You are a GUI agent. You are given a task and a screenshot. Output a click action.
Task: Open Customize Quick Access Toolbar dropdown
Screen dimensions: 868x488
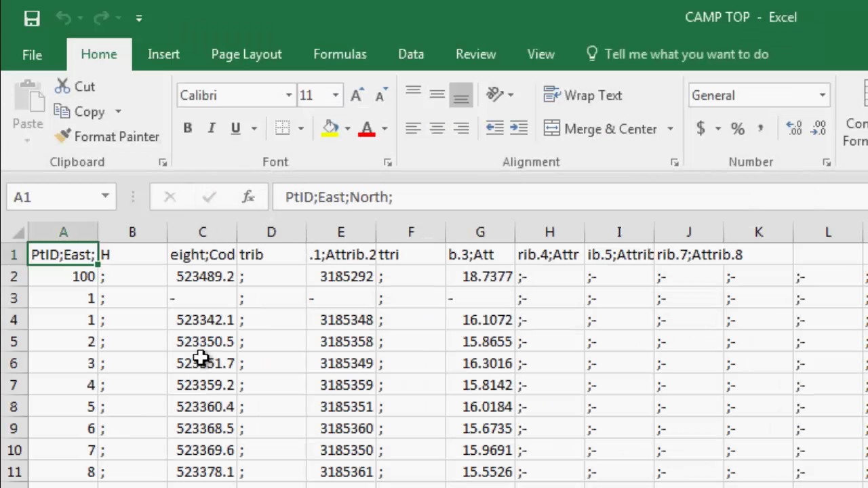click(x=138, y=18)
